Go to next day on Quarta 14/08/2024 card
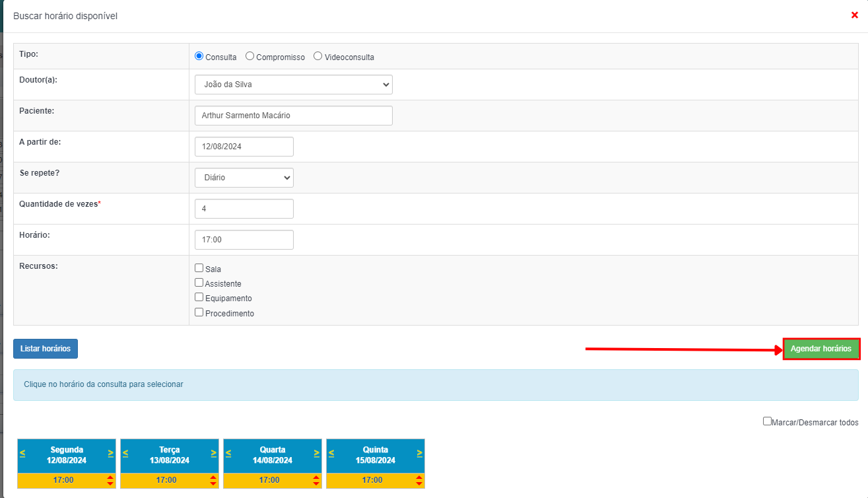 click(x=317, y=453)
